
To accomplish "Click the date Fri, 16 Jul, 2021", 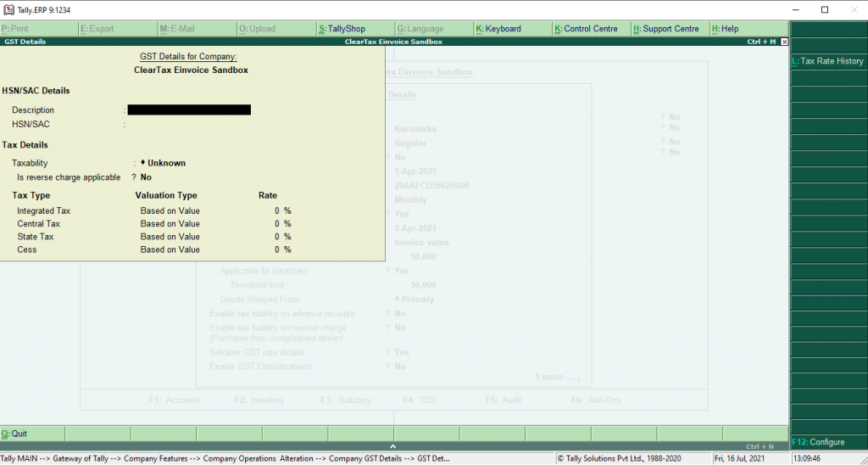I will tap(739, 458).
